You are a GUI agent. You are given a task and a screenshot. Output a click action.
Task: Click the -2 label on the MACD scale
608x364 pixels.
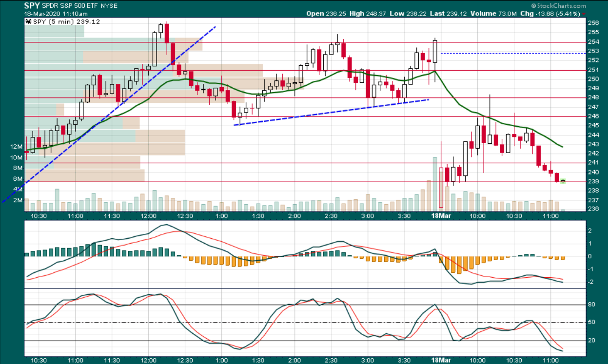click(590, 282)
